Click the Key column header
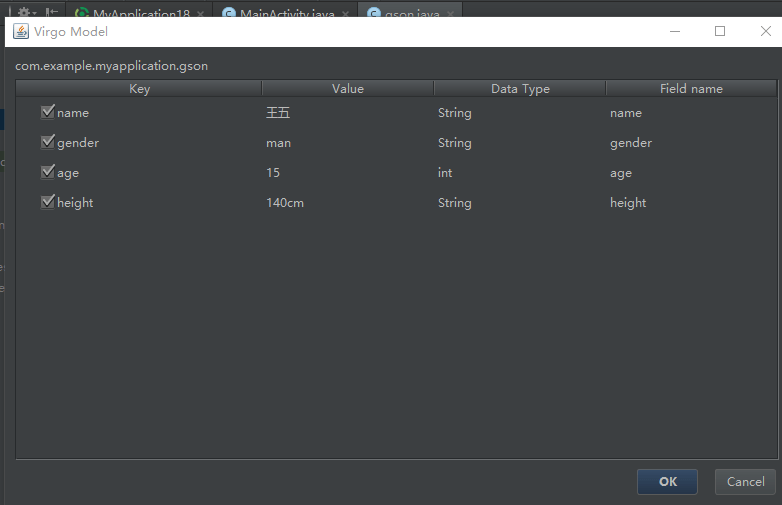Image resolution: width=782 pixels, height=505 pixels. pyautogui.click(x=139, y=89)
